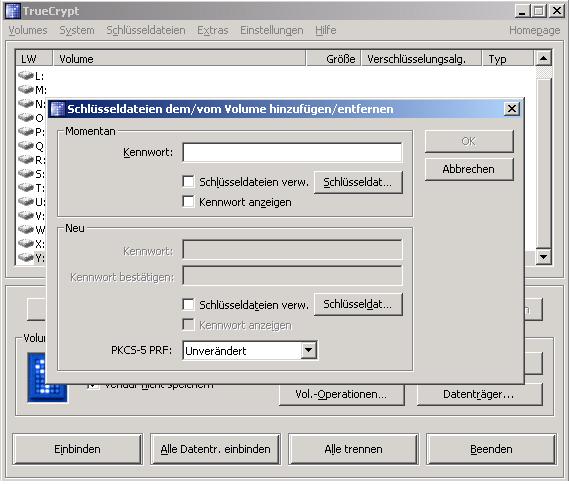Viewport: 569px width, 485px height.
Task: Enable Schlüsseldateien verw. under Momentan
Action: pyautogui.click(x=188, y=181)
